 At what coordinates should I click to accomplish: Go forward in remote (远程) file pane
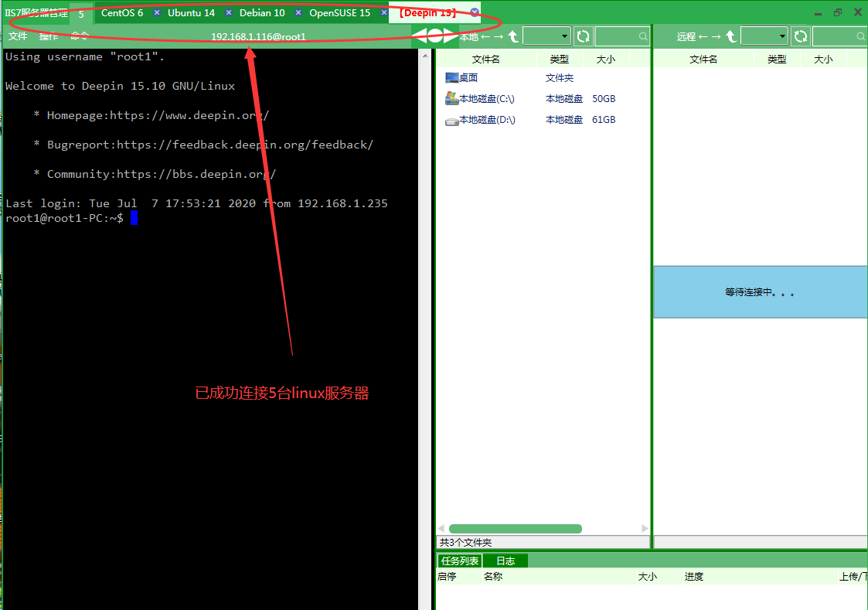click(717, 36)
